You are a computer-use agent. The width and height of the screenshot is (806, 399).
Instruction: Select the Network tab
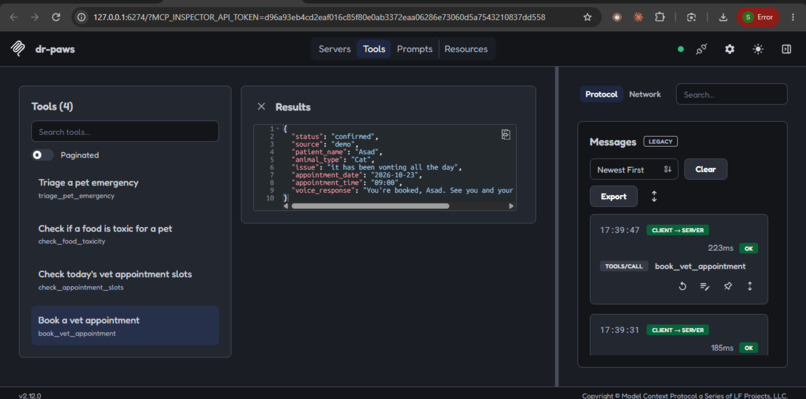[645, 94]
